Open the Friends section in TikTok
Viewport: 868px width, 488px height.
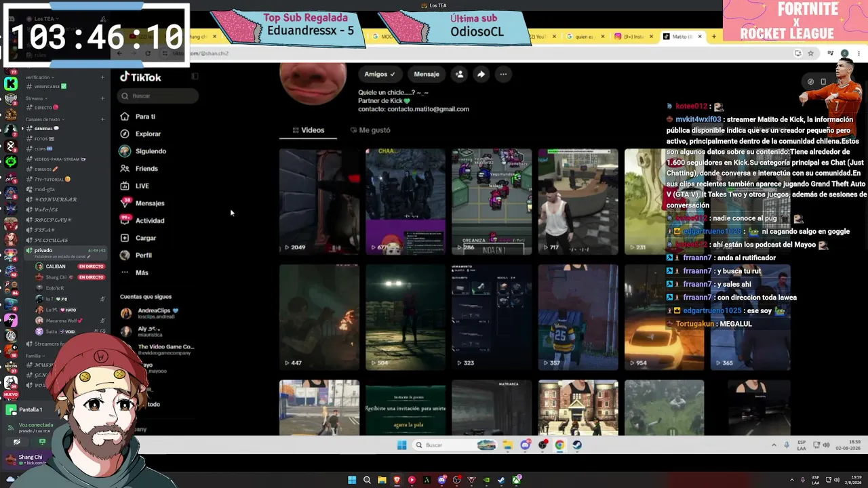point(139,169)
